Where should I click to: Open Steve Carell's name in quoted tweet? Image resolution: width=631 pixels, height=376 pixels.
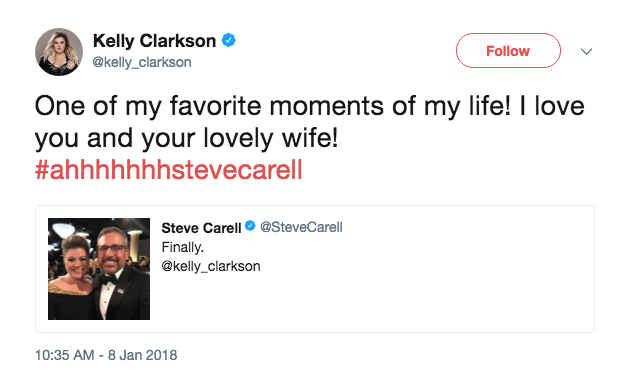(201, 228)
